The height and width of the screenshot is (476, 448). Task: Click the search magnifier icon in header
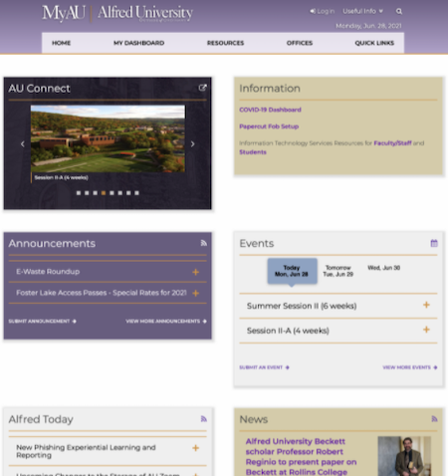(399, 12)
